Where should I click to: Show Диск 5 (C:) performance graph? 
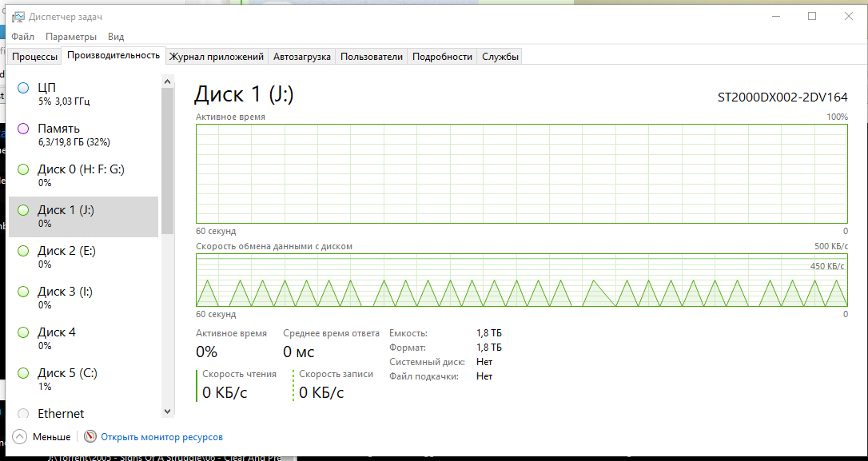pos(84,380)
